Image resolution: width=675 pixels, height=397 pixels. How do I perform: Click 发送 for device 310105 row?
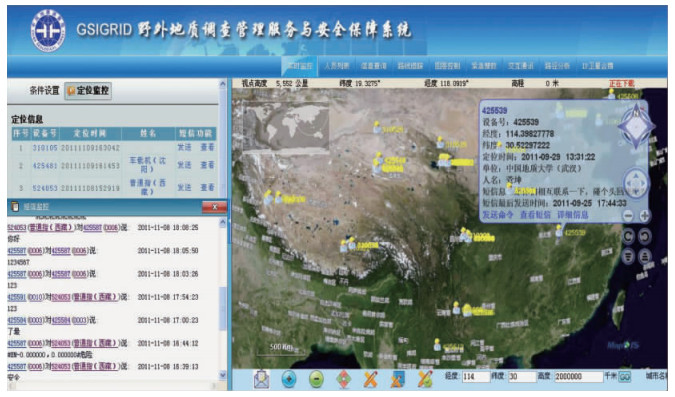184,147
